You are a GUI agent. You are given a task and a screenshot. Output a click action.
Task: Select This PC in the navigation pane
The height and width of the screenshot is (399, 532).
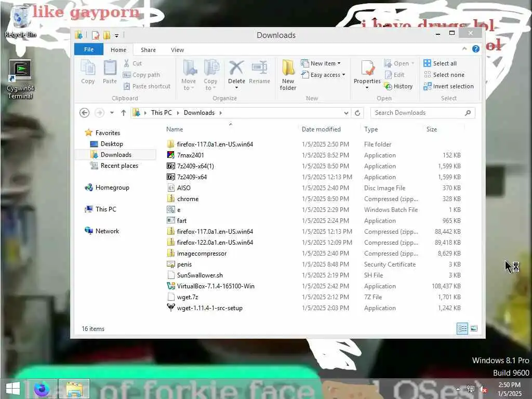coord(101,209)
